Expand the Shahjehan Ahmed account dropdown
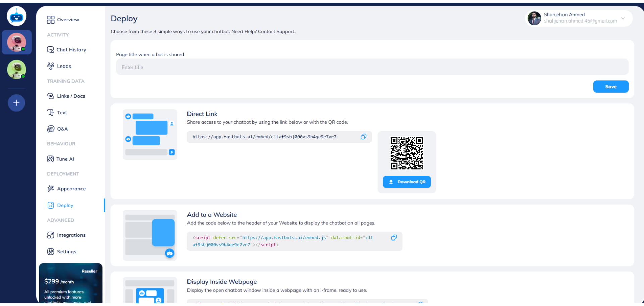Image resolution: width=644 pixels, height=306 pixels. [x=623, y=18]
